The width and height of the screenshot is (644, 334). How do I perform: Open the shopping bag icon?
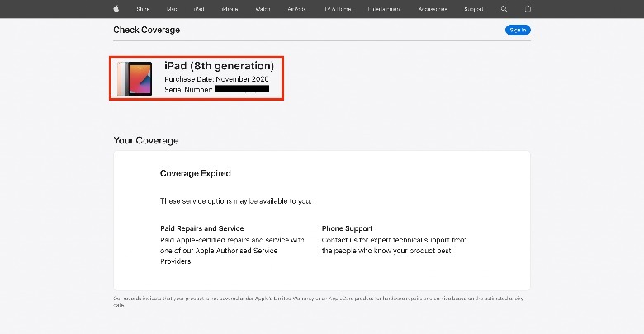[528, 9]
